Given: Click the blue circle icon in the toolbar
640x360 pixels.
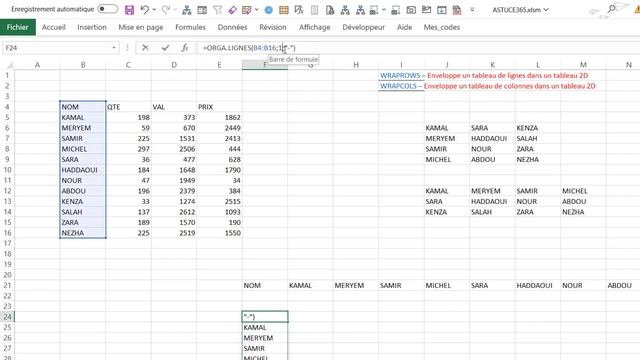Looking at the screenshot, I should [269, 10].
